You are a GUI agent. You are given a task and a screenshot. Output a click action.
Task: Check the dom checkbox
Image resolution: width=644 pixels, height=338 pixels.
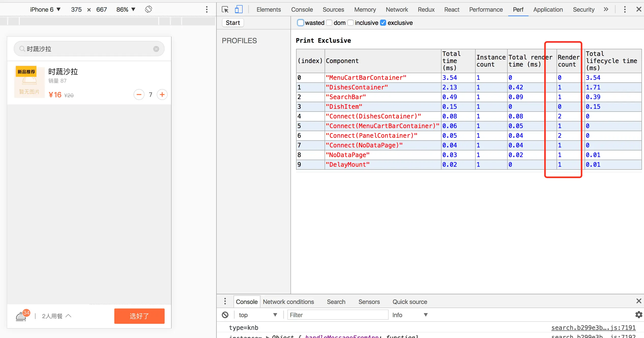[329, 23]
